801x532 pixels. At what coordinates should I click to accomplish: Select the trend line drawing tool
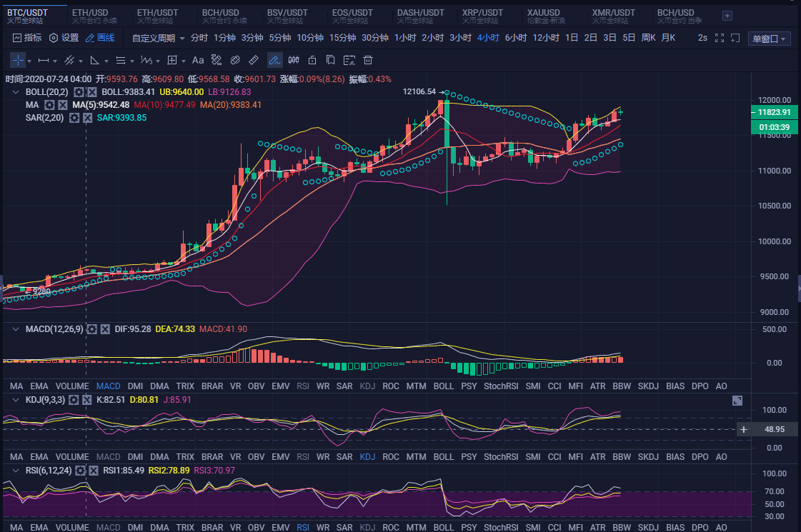point(71,60)
